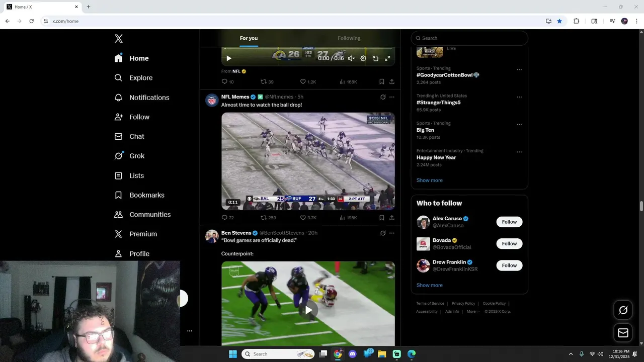The image size is (644, 362).
Task: Share the NFL Memes post
Action: tap(392, 218)
